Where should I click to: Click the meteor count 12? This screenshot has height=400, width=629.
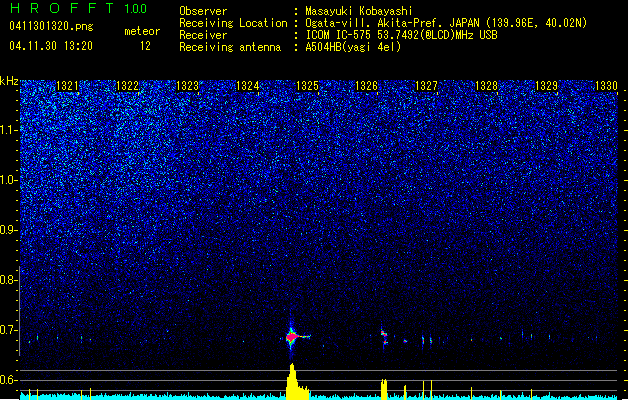tap(145, 46)
